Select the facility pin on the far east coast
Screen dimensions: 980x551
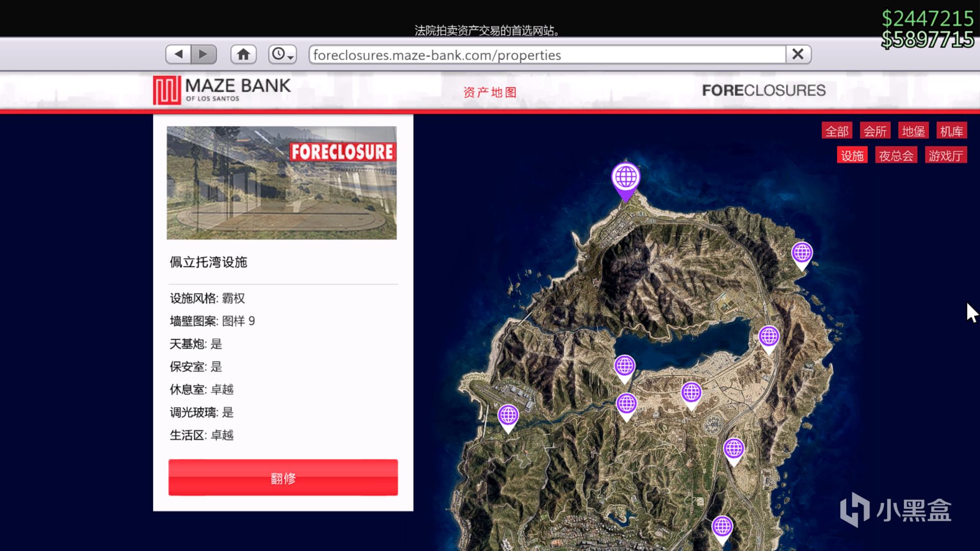point(802,253)
